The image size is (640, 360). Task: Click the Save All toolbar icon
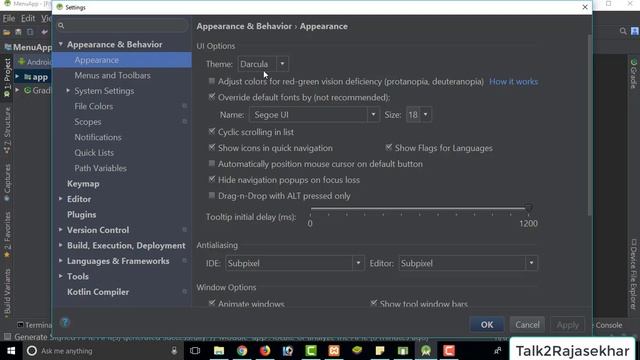[18, 32]
